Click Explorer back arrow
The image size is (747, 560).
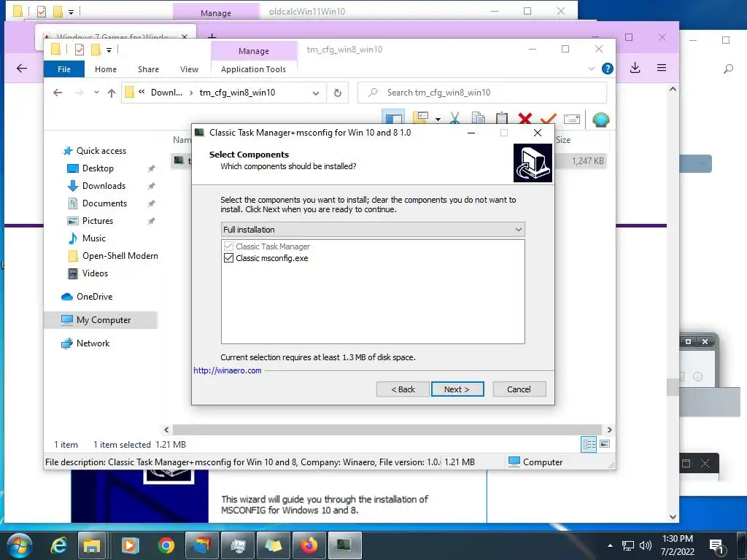tap(58, 93)
